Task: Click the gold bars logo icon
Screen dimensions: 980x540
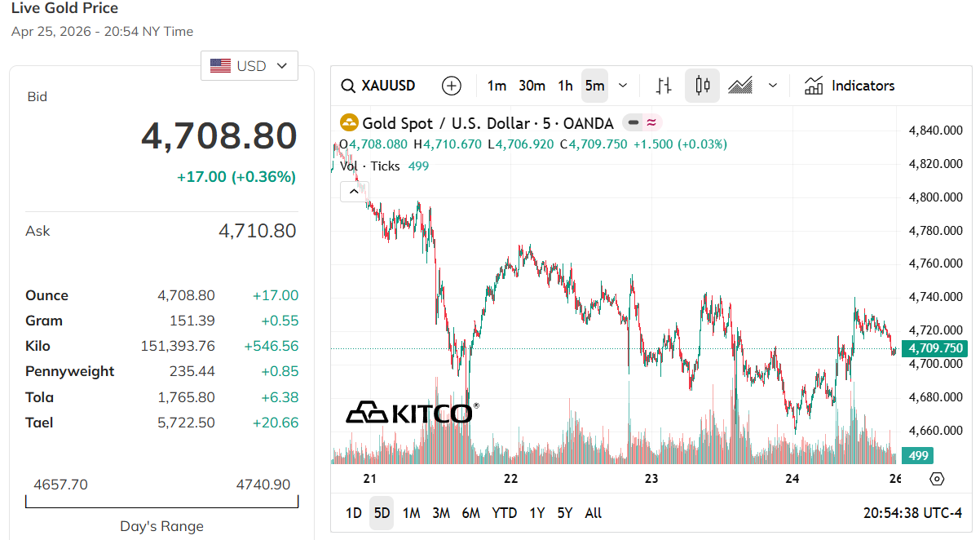Action: 349,123
